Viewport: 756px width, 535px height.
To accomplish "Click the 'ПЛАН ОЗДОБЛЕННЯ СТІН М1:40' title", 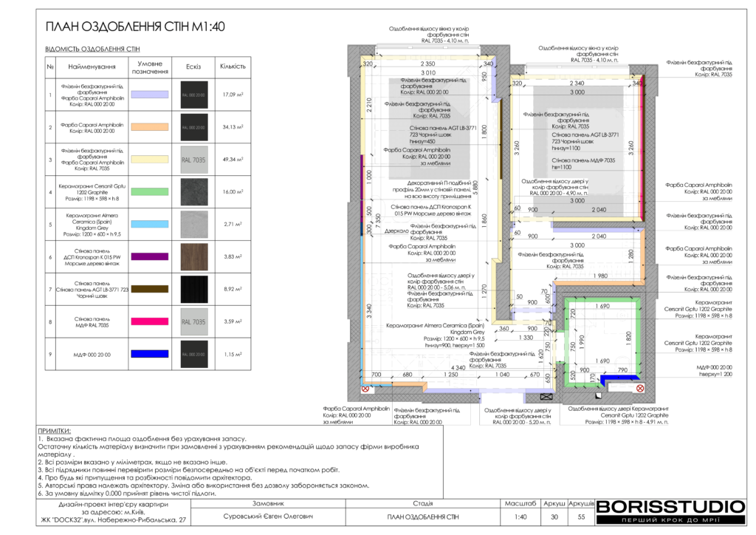I will pyautogui.click(x=135, y=27).
